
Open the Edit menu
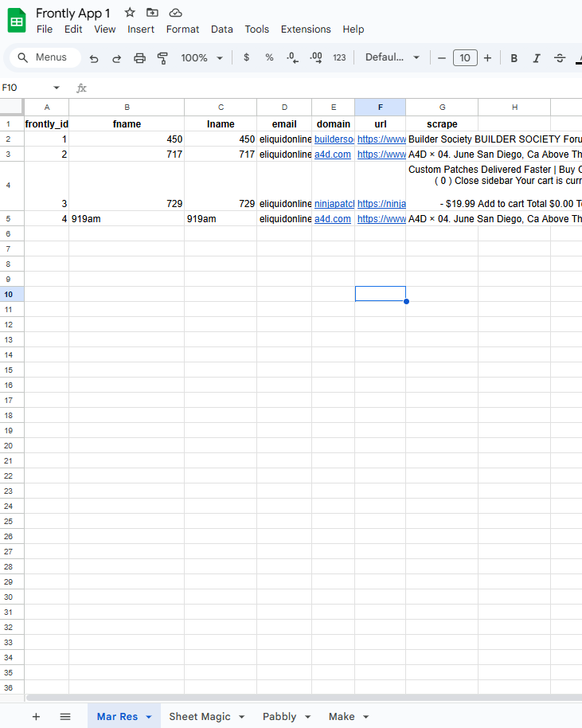[x=73, y=29]
